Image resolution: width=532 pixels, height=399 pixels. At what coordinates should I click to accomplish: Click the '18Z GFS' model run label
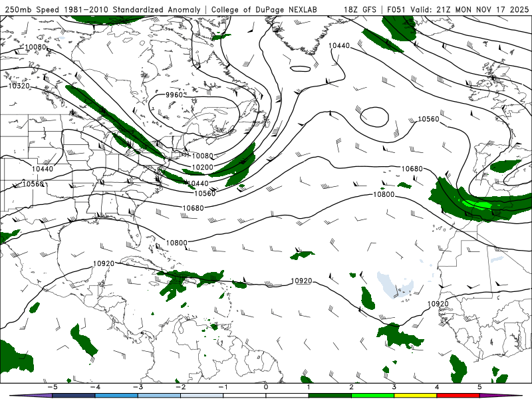click(360, 9)
